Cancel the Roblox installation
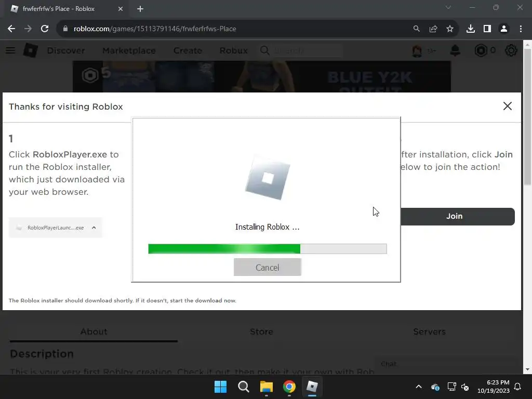 coord(268,268)
